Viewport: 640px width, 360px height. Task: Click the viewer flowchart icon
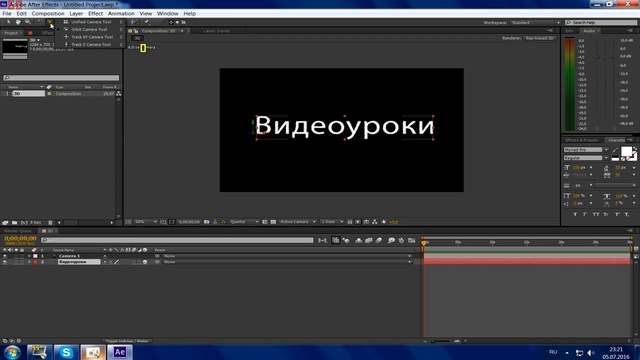point(375,222)
